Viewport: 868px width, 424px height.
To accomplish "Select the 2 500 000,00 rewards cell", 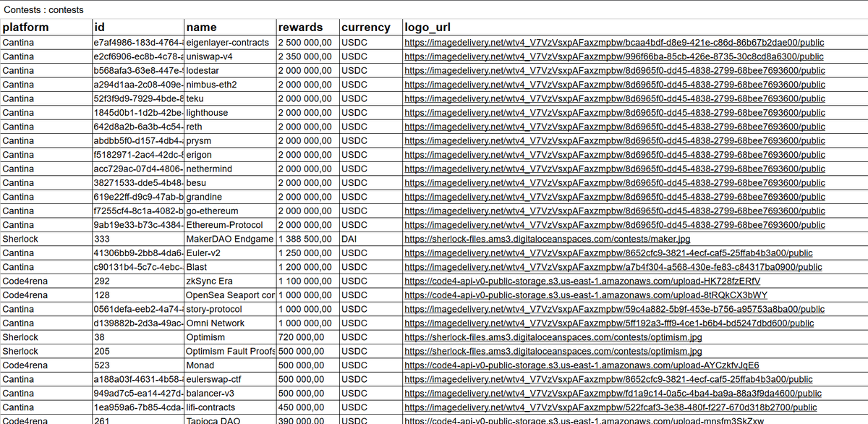I will point(304,42).
